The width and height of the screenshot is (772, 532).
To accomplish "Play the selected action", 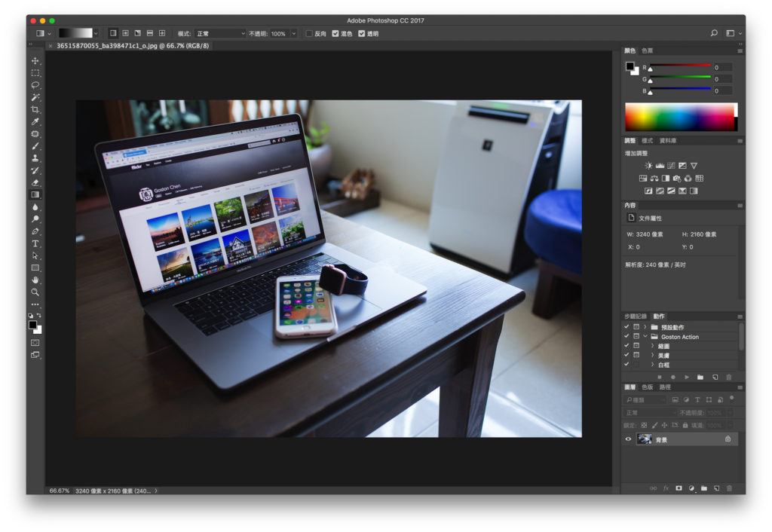I will click(x=687, y=377).
